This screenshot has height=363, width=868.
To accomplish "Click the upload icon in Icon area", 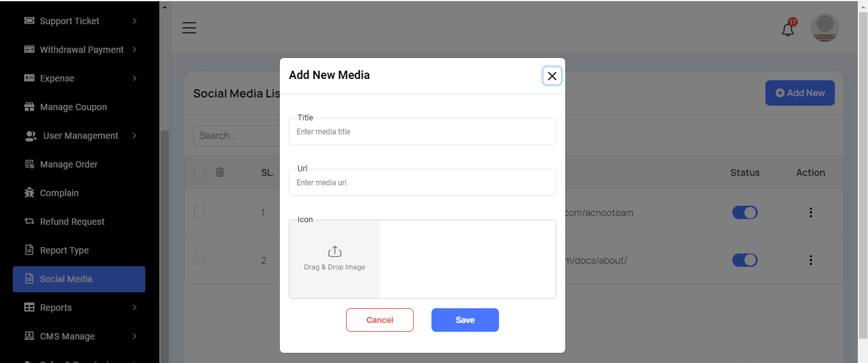I will pos(335,252).
